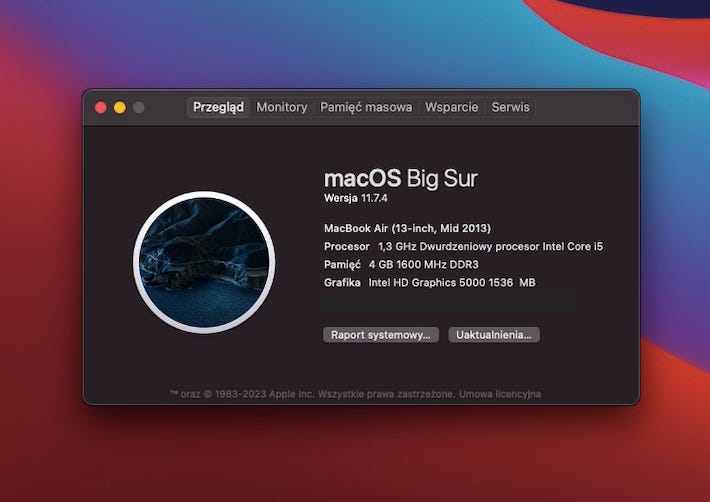Click the Intel HD Graphics 5000 1536 MB value
Image resolution: width=710 pixels, height=502 pixels.
coord(452,282)
